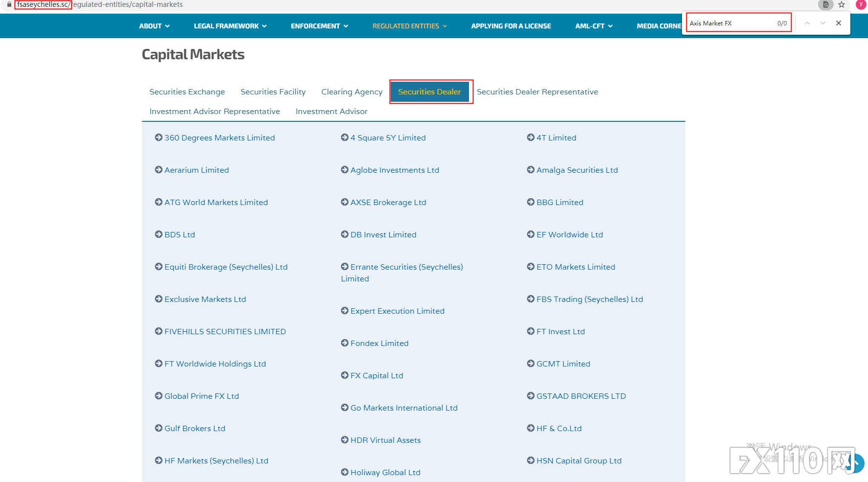Image resolution: width=868 pixels, height=482 pixels.
Task: Select the Securities Dealer Representative tab
Action: pos(537,92)
